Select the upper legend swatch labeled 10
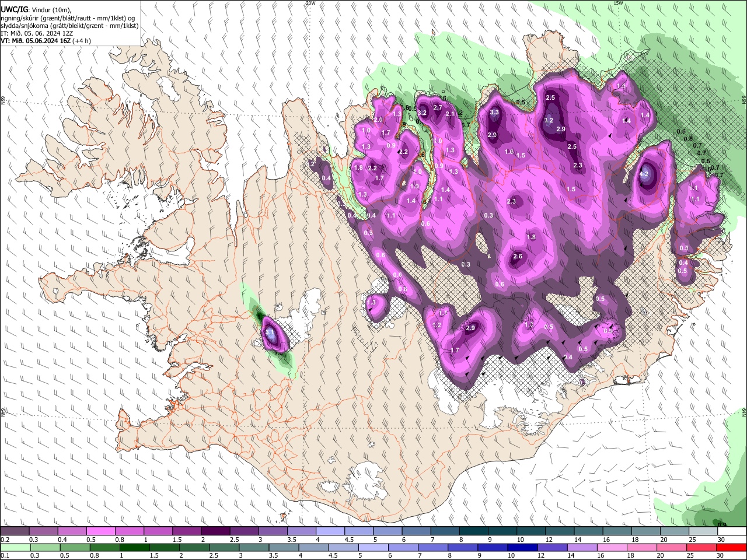The width and height of the screenshot is (747, 560). (x=531, y=531)
